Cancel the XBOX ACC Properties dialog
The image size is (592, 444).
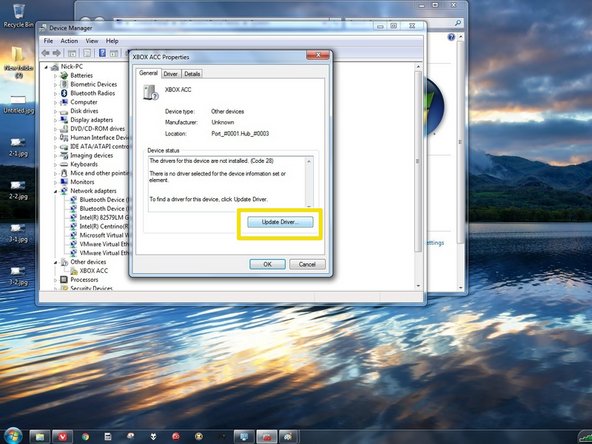point(307,264)
